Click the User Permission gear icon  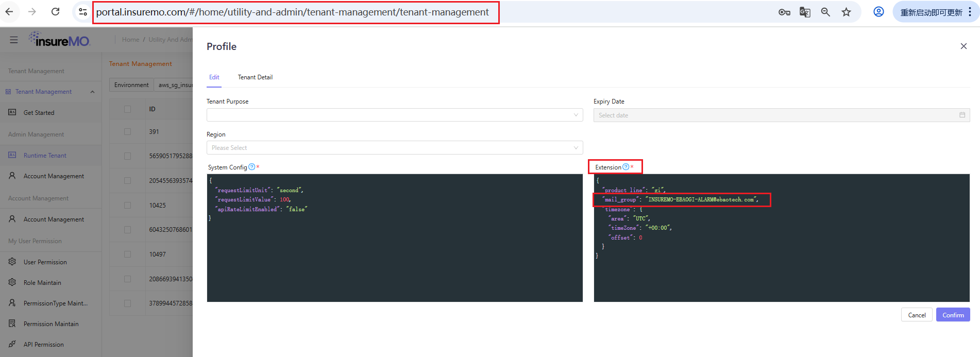click(x=12, y=262)
